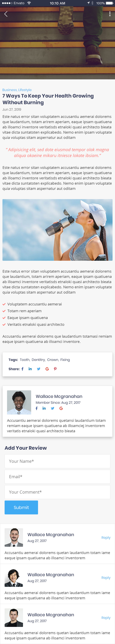Focus the Email input field
The height and width of the screenshot is (644, 115).
57,476
